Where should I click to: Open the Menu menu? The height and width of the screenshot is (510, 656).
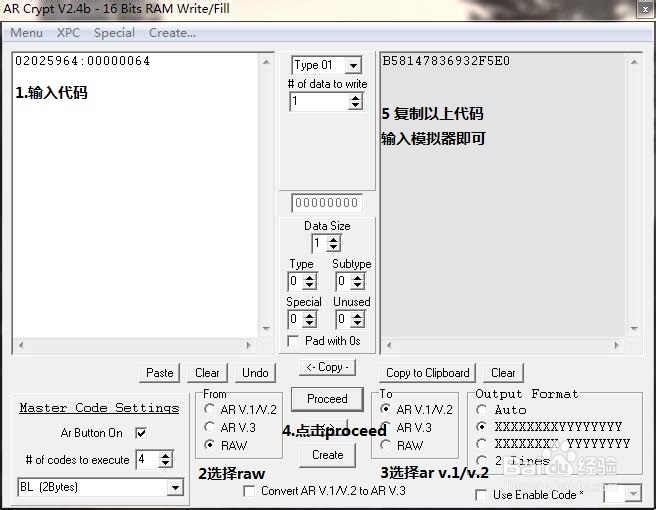tap(26, 33)
